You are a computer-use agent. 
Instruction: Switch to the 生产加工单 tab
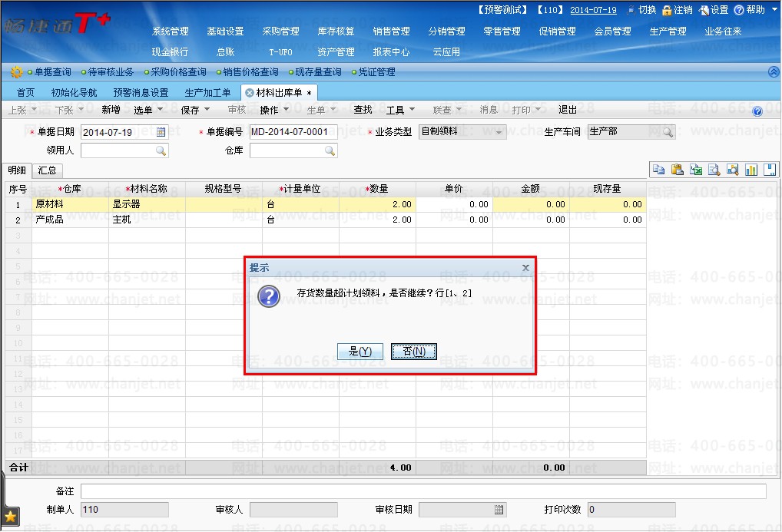(x=207, y=93)
